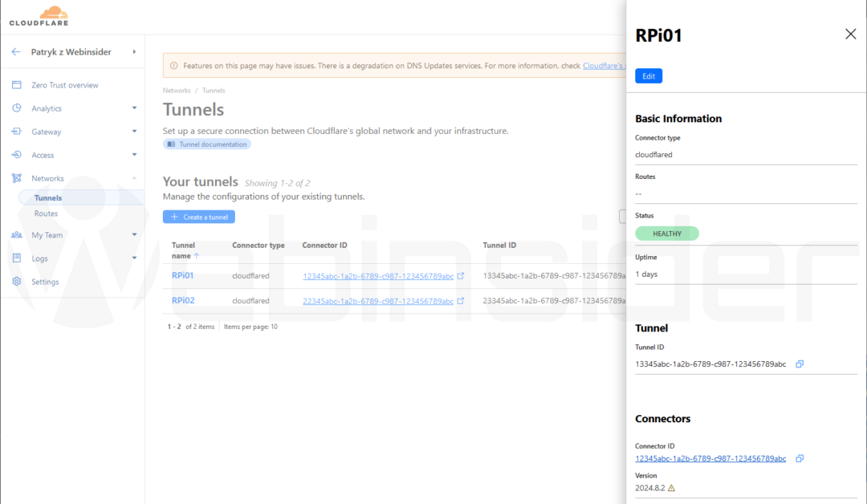This screenshot has height=504, width=867.
Task: Click the Cloudflare logo in top-left corner
Action: point(38,16)
